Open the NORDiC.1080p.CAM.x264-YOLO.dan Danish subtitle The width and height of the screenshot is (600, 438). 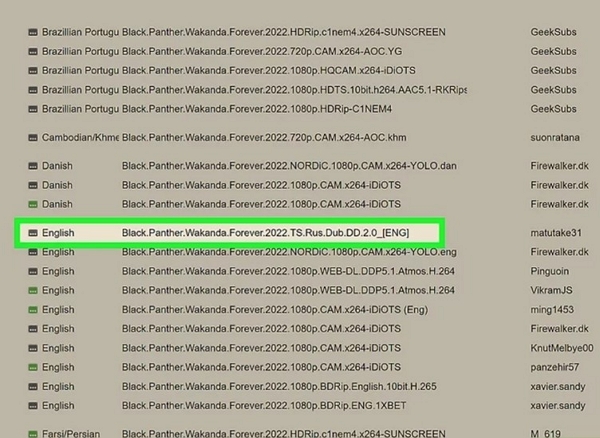tap(289, 166)
